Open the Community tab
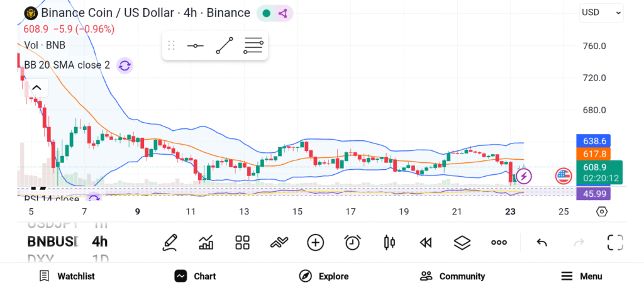This screenshot has height=290, width=644. point(453,276)
